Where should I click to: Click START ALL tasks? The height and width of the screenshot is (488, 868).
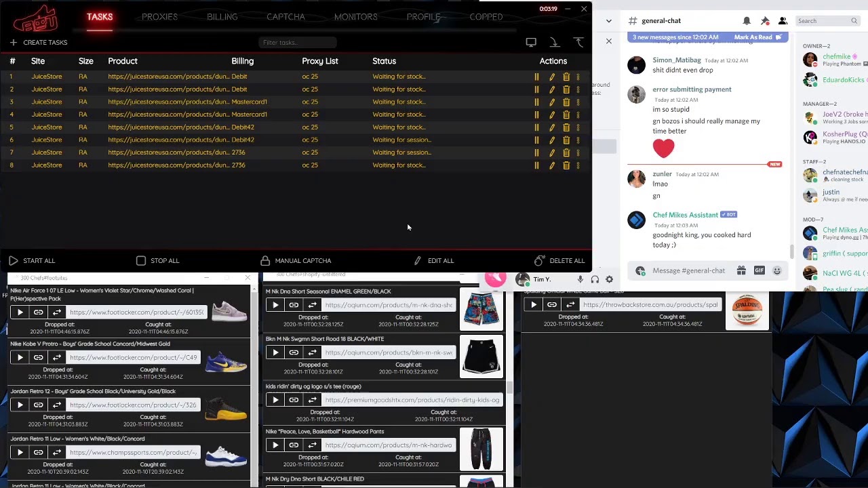click(x=32, y=261)
